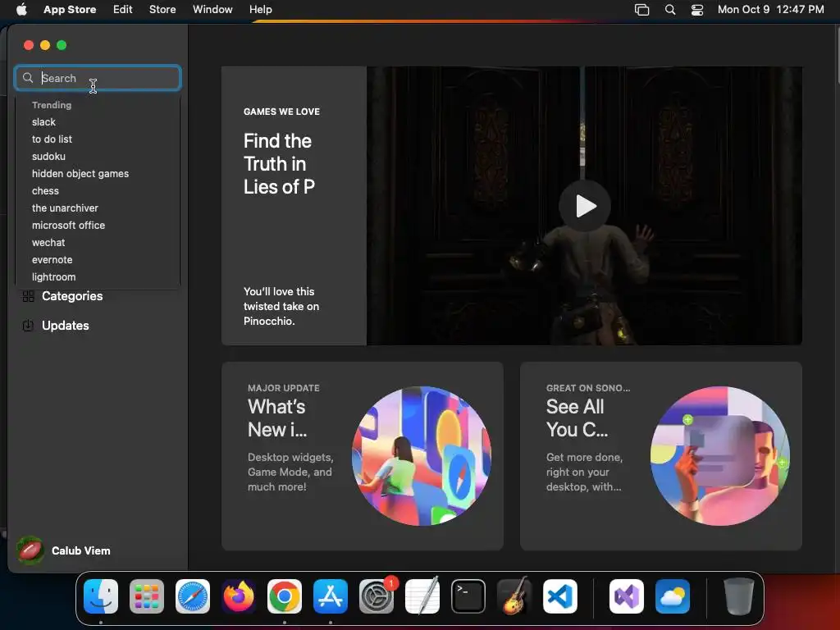
Task: Open System Settings from the Dock
Action: click(376, 596)
